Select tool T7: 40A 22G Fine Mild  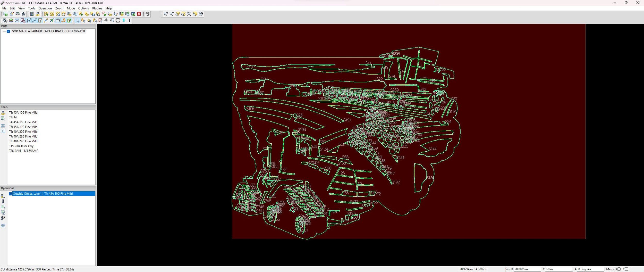tap(23, 136)
